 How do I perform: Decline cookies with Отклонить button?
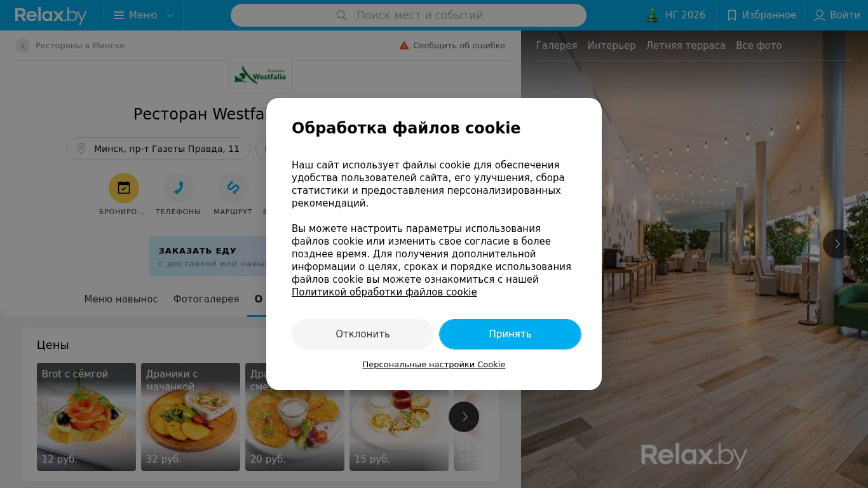coord(363,334)
